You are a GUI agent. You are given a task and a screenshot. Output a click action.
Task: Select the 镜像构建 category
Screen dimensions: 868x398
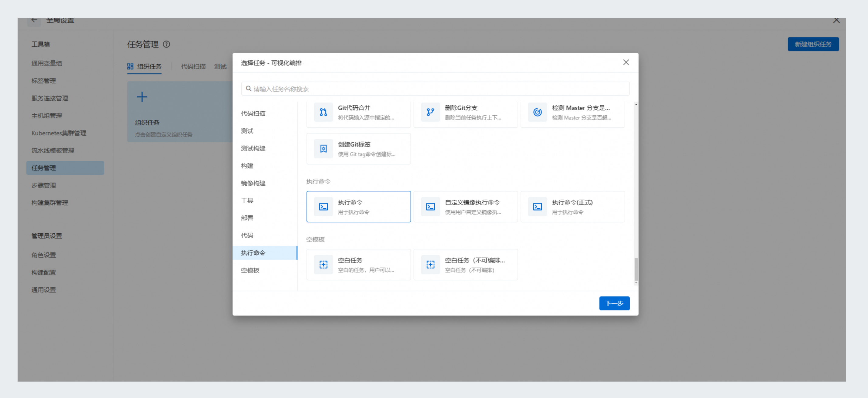click(253, 183)
